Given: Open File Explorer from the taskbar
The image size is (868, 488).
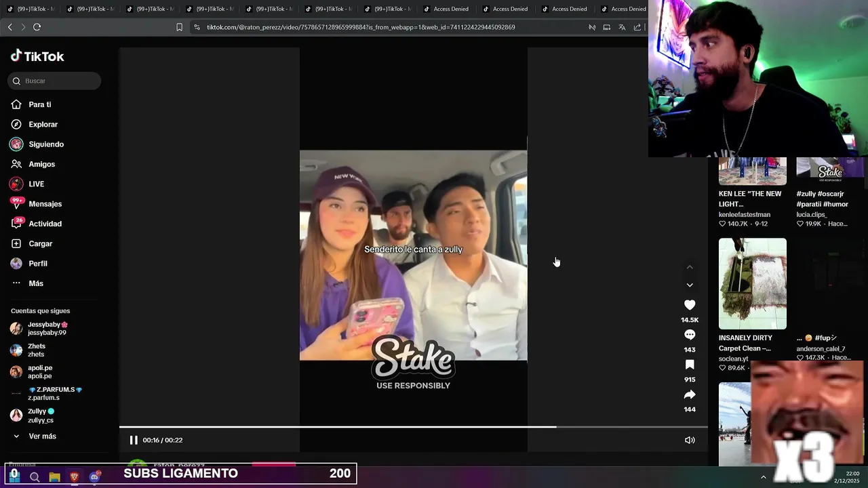Looking at the screenshot, I should 54,477.
